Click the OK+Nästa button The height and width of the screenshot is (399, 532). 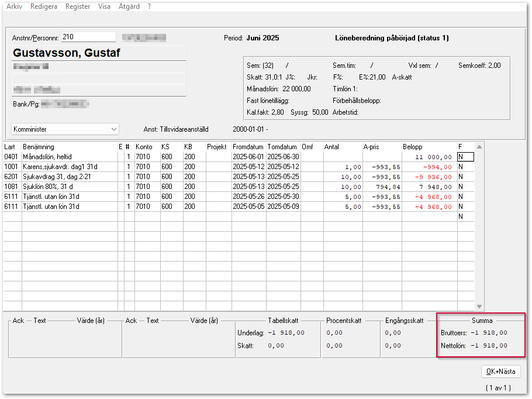point(500,372)
